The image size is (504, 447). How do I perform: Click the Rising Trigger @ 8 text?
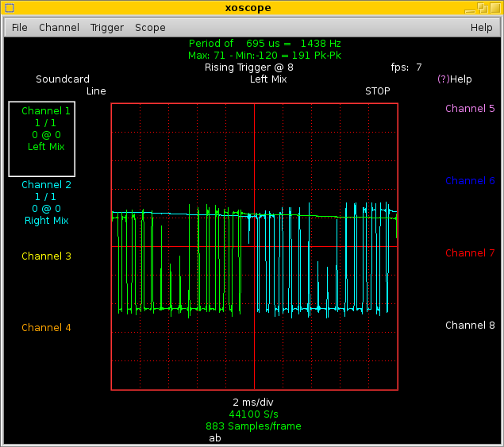248,67
